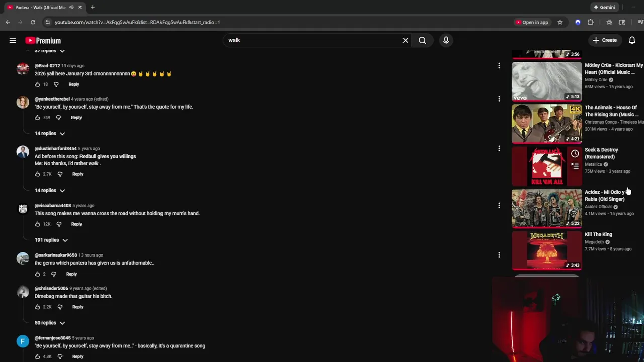
Task: Add Seek & Destroy to Watch later
Action: click(575, 154)
